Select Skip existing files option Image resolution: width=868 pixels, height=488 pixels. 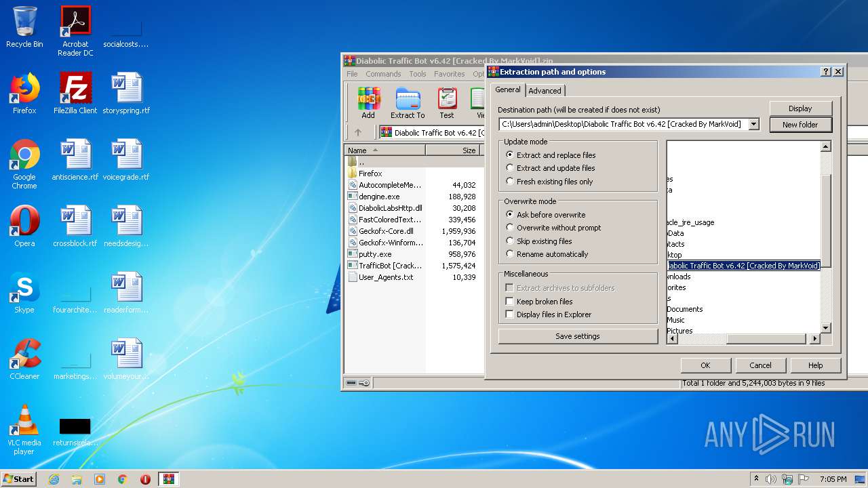pyautogui.click(x=538, y=241)
